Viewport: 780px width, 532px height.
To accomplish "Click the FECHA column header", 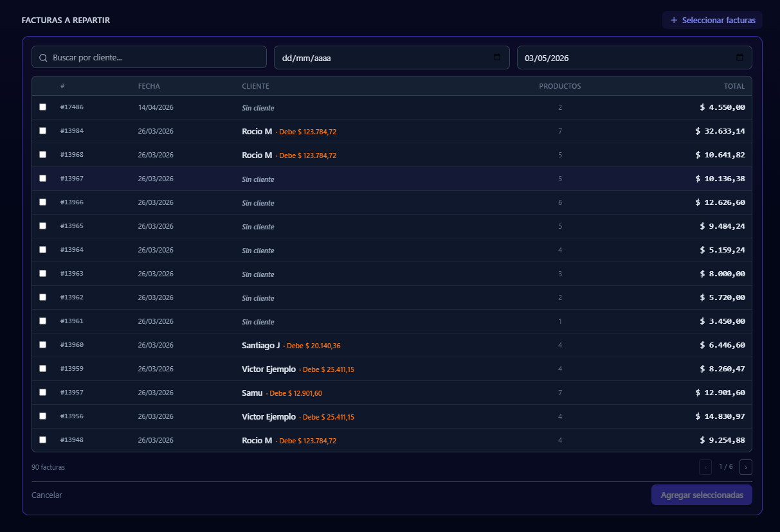I will 149,86.
